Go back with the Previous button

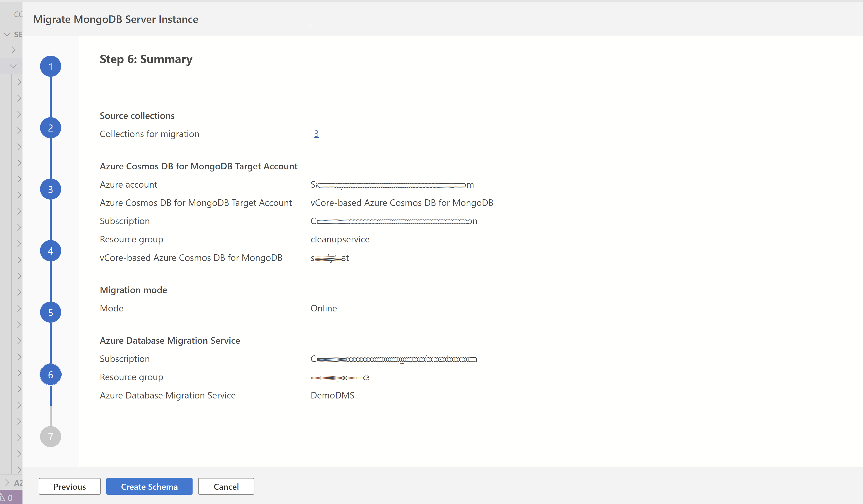coord(70,486)
